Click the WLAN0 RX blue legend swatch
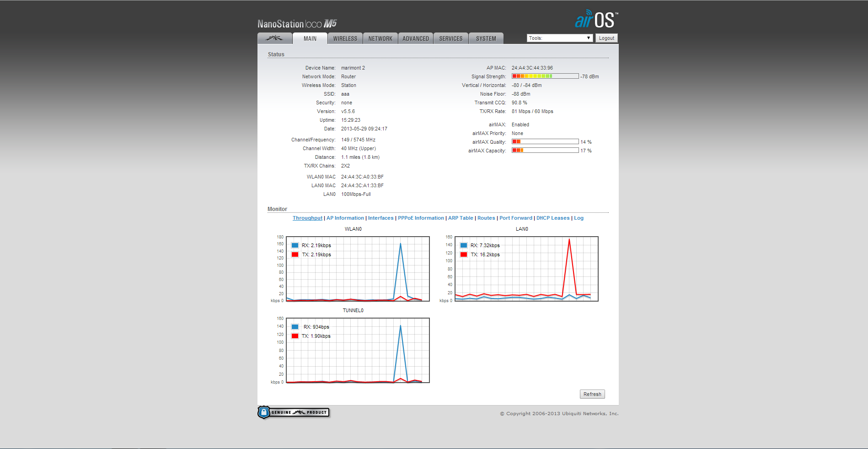 295,245
